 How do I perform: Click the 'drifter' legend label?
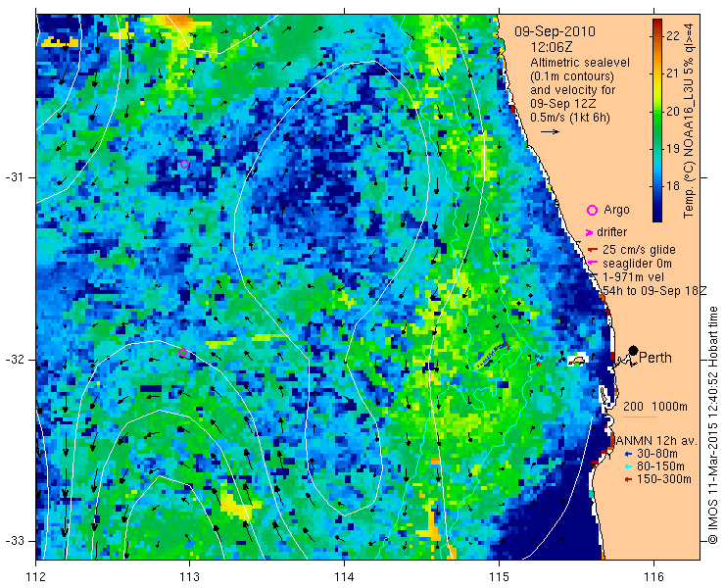pos(611,232)
